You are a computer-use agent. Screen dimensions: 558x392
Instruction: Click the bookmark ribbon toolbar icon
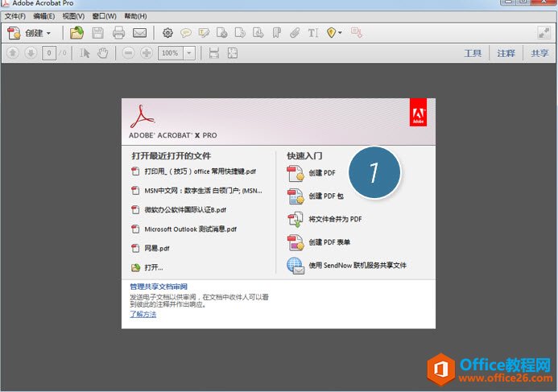pyautogui.click(x=276, y=33)
